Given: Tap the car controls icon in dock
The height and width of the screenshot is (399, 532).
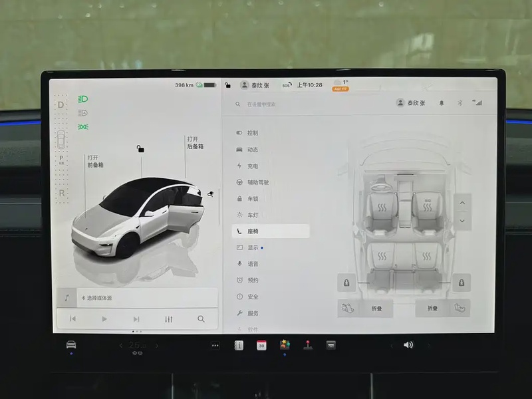Looking at the screenshot, I should 71,344.
